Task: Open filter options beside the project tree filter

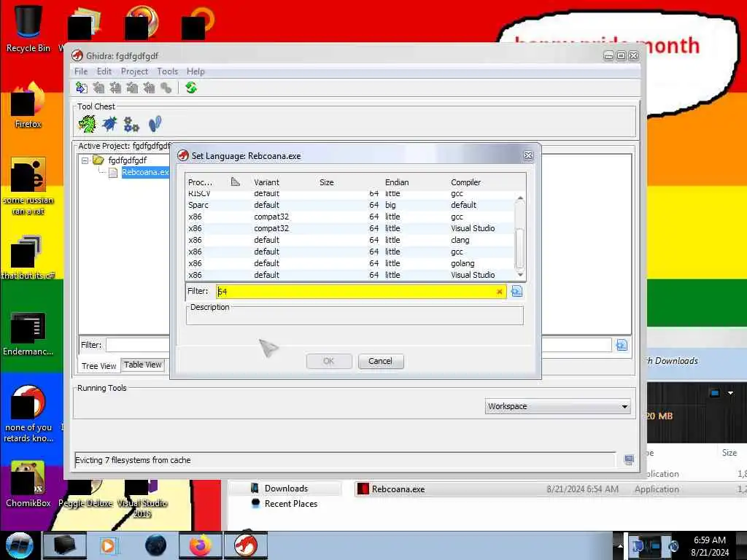Action: 622,345
